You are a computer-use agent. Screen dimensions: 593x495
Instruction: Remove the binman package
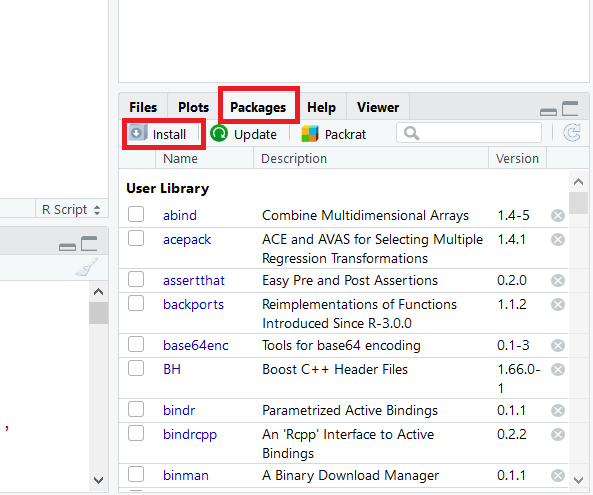click(x=558, y=476)
